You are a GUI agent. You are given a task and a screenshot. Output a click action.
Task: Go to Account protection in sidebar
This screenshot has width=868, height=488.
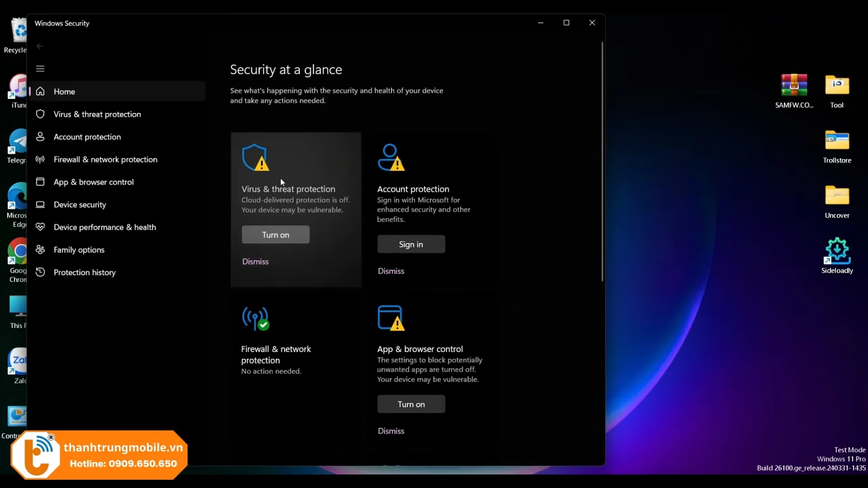[87, 137]
